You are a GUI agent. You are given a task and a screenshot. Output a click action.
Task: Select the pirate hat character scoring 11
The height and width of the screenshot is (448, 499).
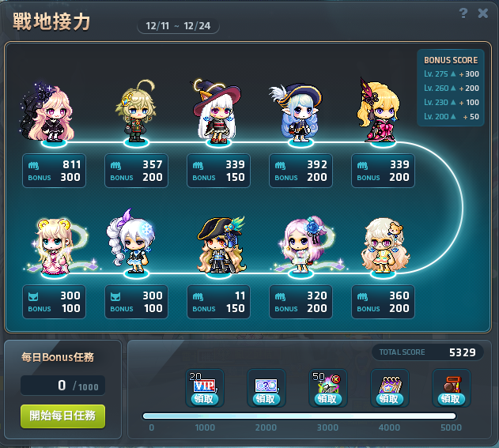[x=221, y=245]
